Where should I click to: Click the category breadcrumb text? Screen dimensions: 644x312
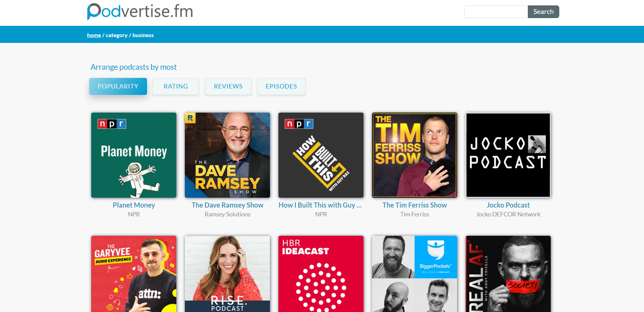(116, 35)
